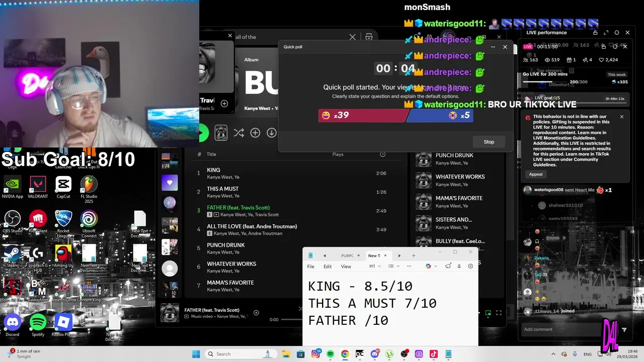This screenshot has height=362, width=644.
Task: Launch VALORANT from the desktop
Action: pyautogui.click(x=38, y=187)
